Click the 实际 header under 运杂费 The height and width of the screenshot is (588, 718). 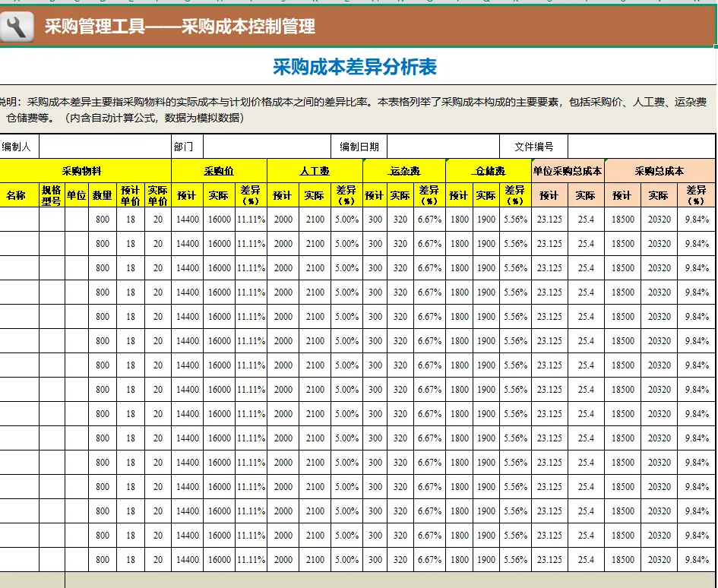click(400, 195)
